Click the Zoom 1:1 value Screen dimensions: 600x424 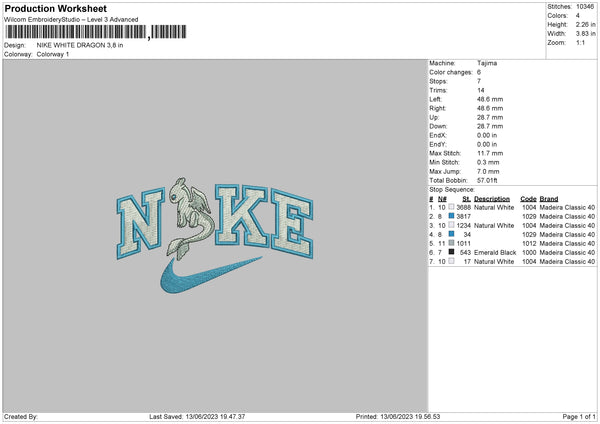[x=580, y=42]
